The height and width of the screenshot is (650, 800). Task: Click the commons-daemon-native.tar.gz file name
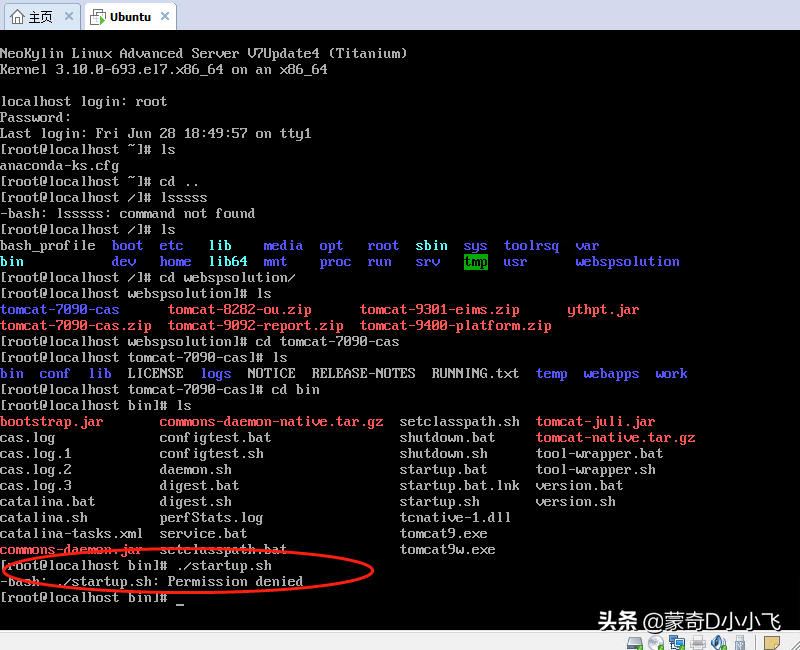pyautogui.click(x=271, y=422)
